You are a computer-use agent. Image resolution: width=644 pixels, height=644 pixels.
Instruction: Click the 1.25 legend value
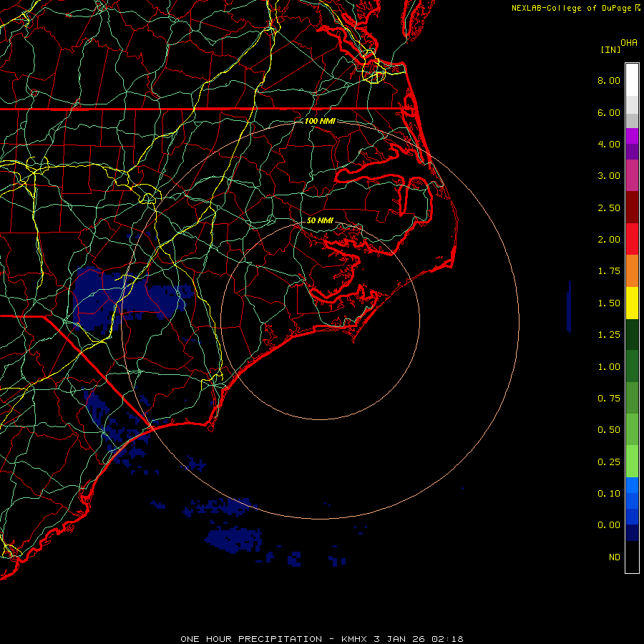pyautogui.click(x=609, y=335)
